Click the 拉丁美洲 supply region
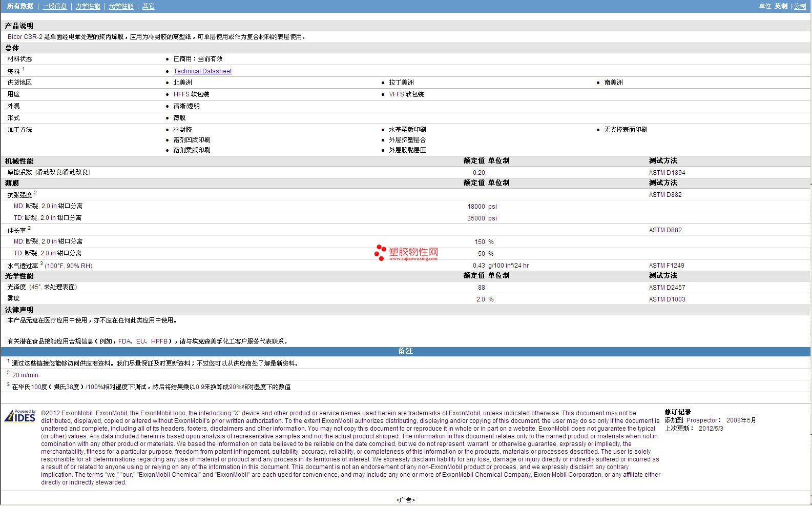This screenshot has height=506, width=812. pos(401,83)
